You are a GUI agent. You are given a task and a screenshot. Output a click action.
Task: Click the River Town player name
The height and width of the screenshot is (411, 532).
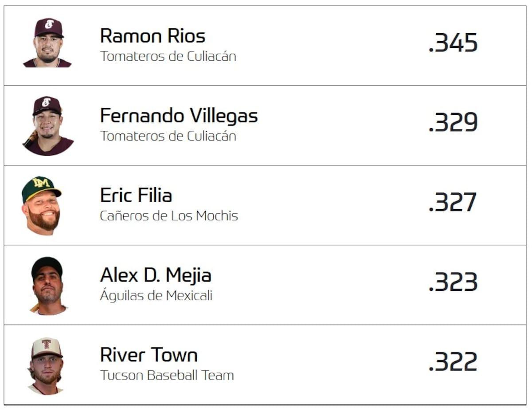point(149,355)
